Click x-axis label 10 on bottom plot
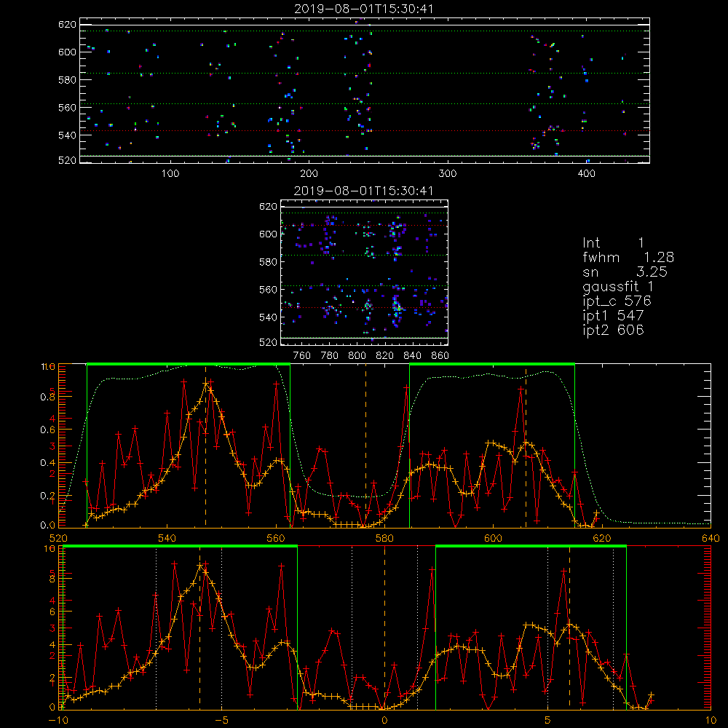 pyautogui.click(x=711, y=720)
